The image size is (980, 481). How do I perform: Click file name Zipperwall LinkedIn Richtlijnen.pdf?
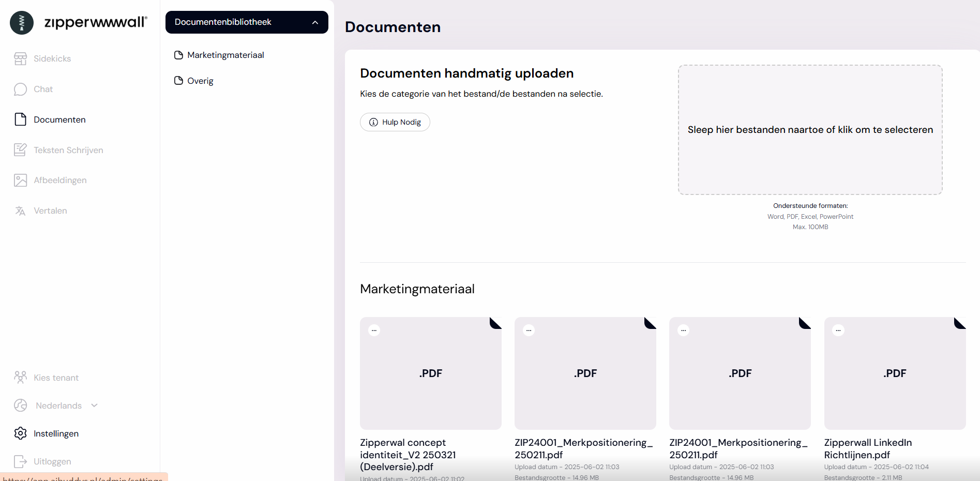[868, 448]
